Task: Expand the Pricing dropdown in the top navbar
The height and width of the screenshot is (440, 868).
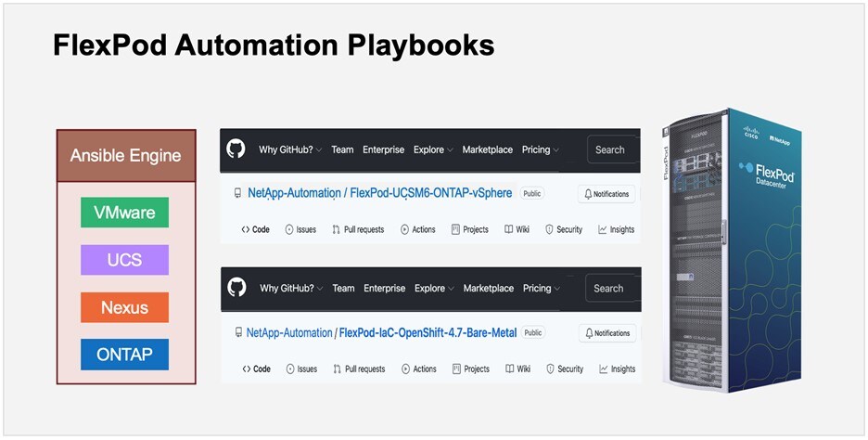Action: pos(540,149)
